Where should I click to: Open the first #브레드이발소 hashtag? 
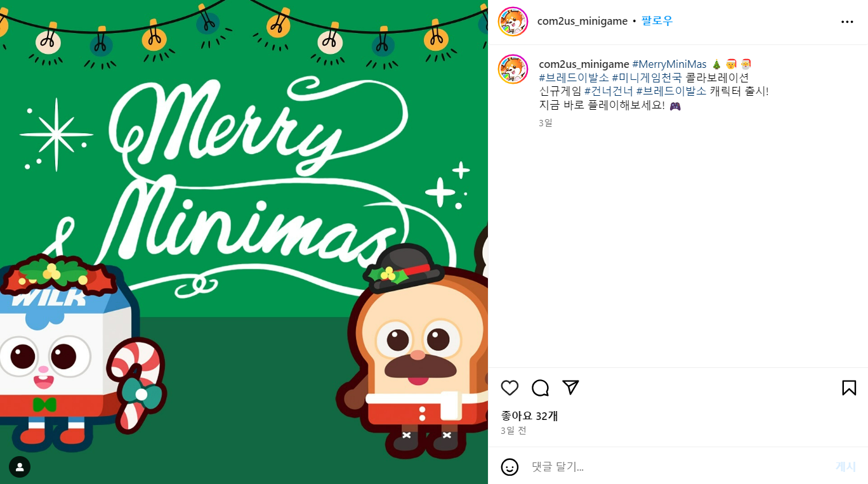(574, 77)
